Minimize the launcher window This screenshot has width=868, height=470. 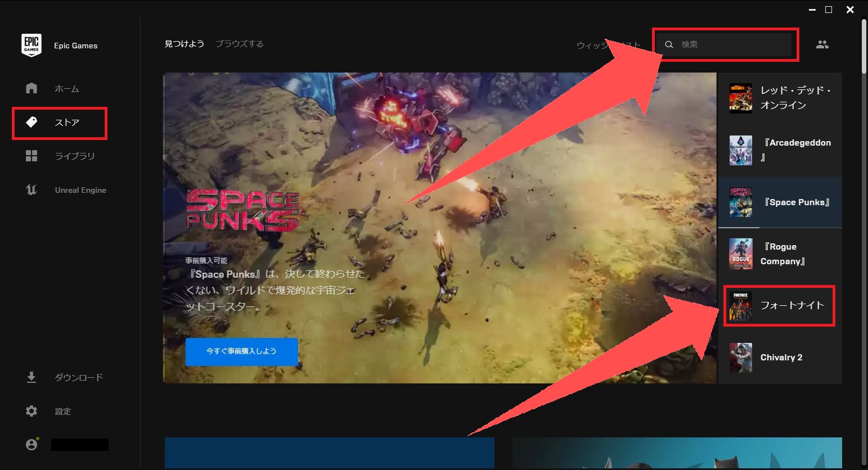coord(812,10)
